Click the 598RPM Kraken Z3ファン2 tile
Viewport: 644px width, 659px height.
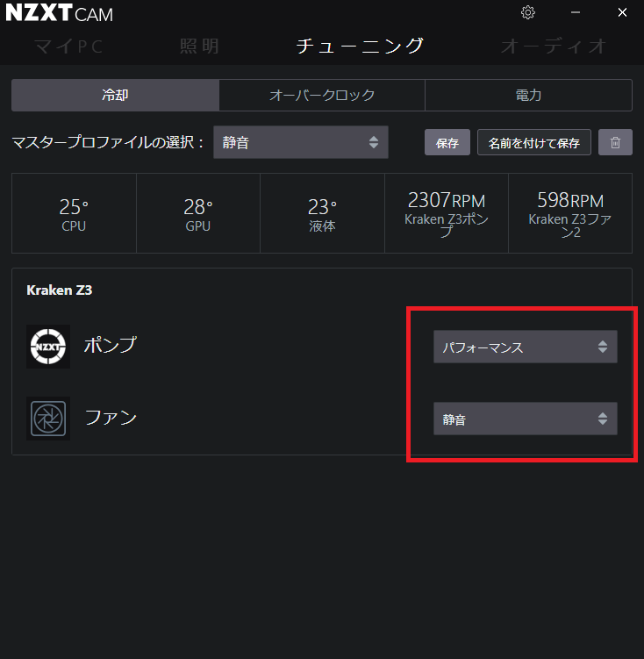[x=570, y=213]
